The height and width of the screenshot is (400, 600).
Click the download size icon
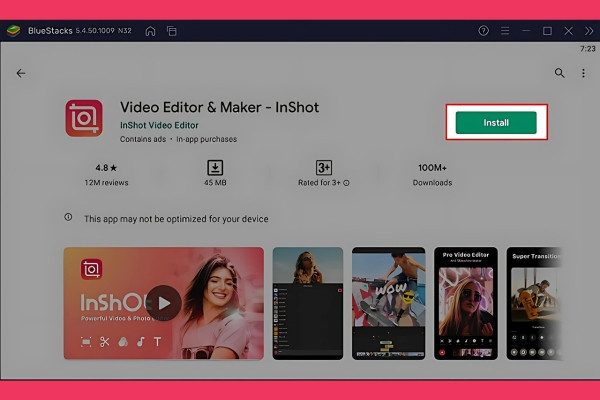coord(215,168)
